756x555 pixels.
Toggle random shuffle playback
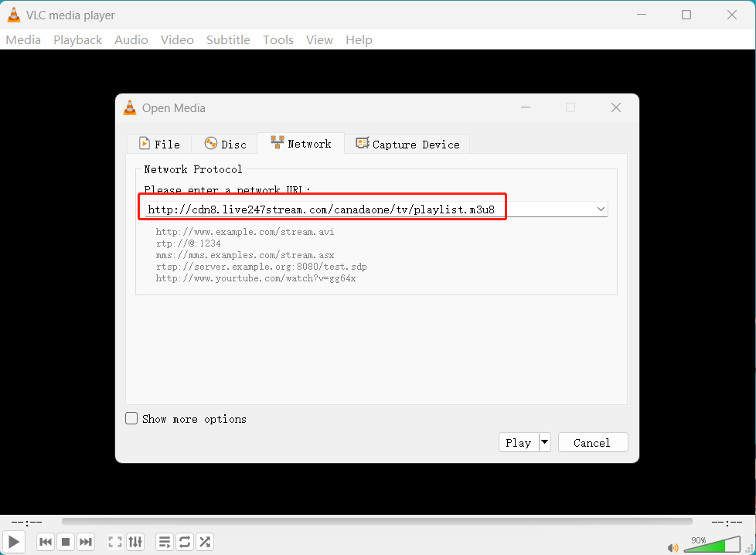click(205, 542)
